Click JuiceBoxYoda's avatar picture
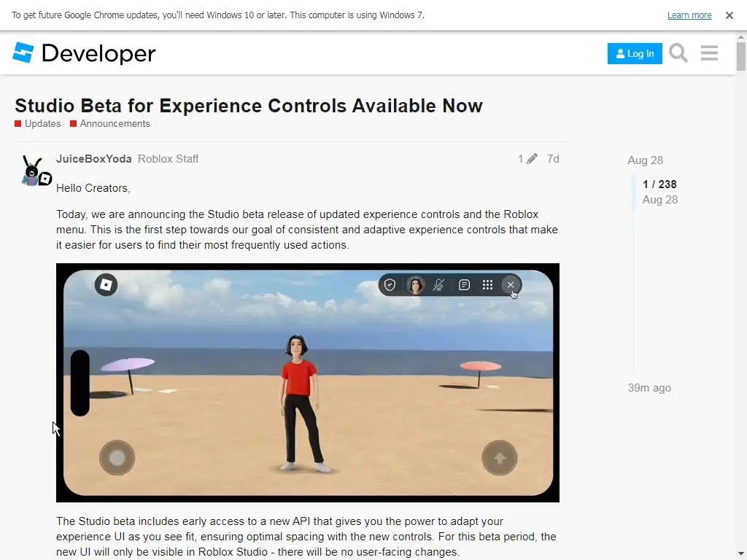The width and height of the screenshot is (747, 560). 32,171
